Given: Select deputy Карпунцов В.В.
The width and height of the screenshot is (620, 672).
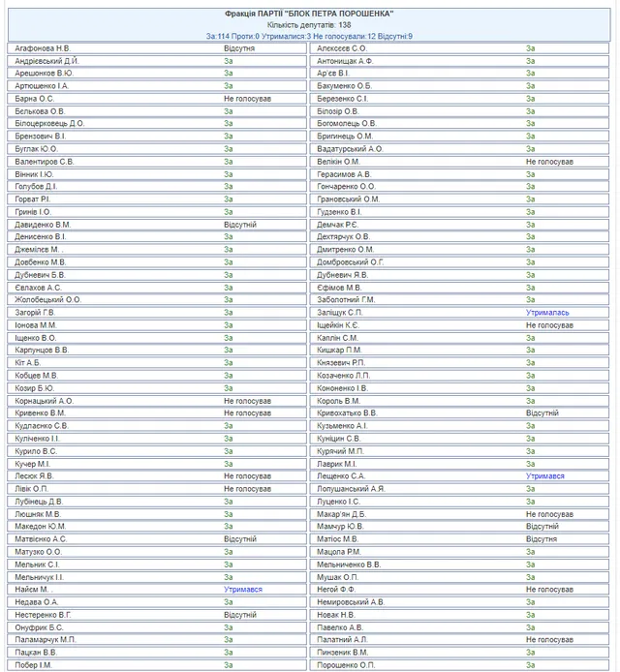Looking at the screenshot, I should click(x=42, y=351).
